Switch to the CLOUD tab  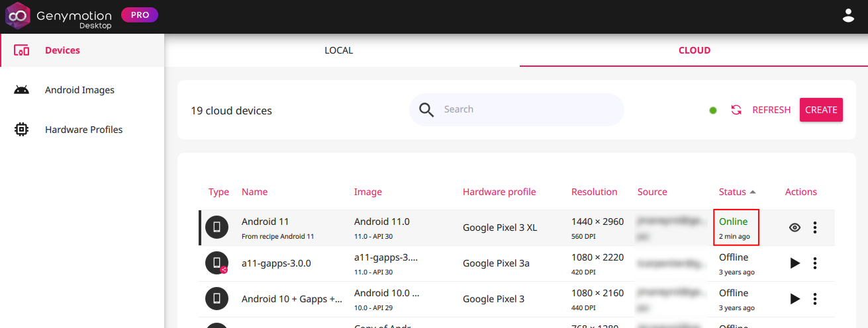click(694, 50)
